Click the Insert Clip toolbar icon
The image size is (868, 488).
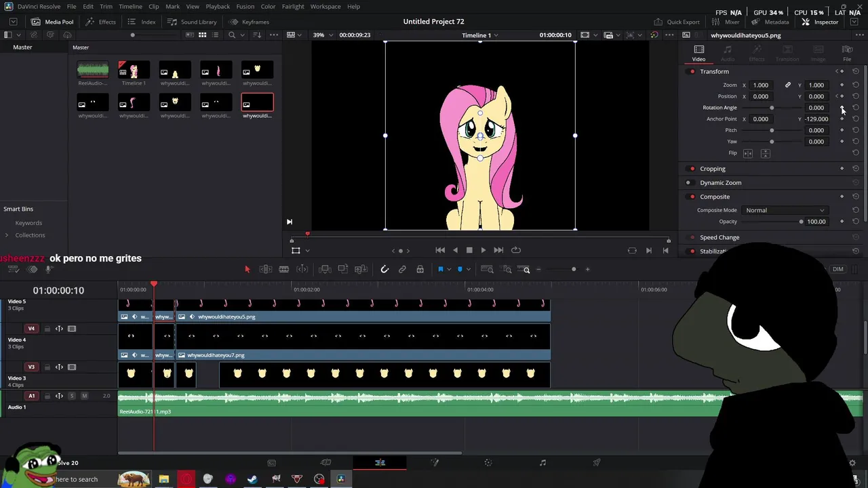coord(325,269)
